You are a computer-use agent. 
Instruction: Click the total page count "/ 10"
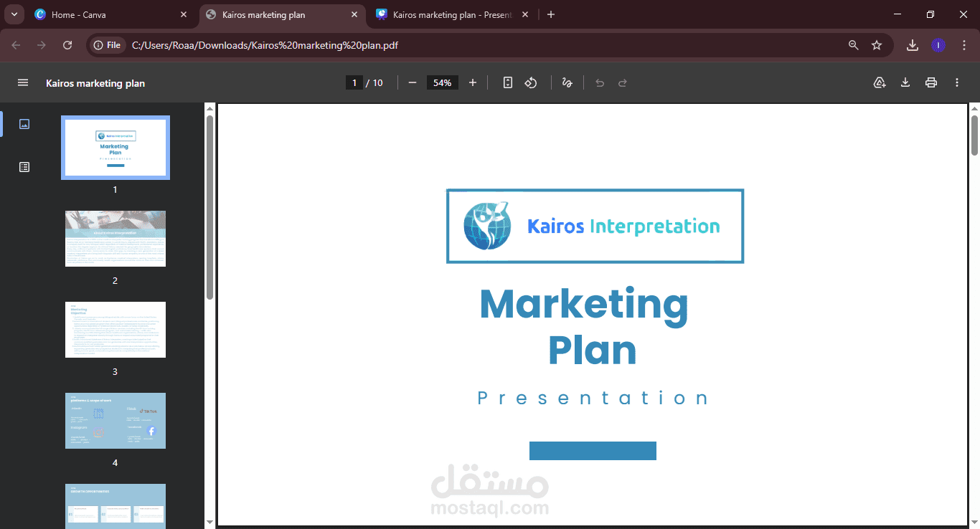[x=374, y=83]
